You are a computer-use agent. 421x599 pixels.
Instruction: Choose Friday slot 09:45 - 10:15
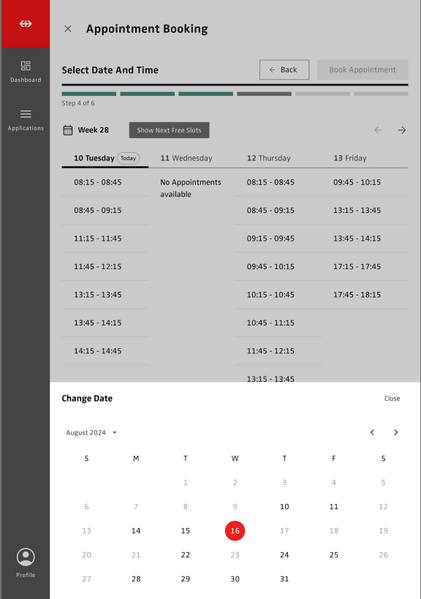pyautogui.click(x=364, y=182)
